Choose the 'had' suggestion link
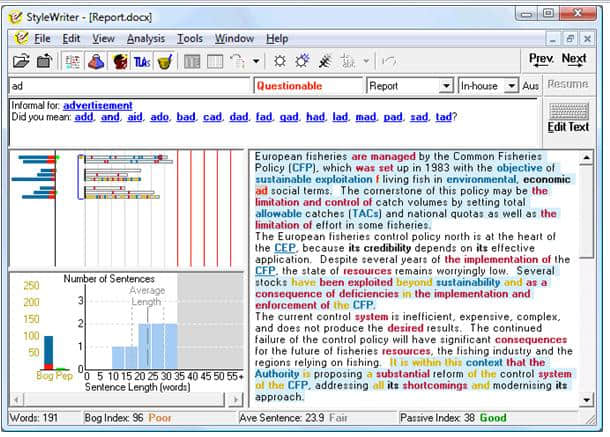The image size is (610, 437). point(316,117)
